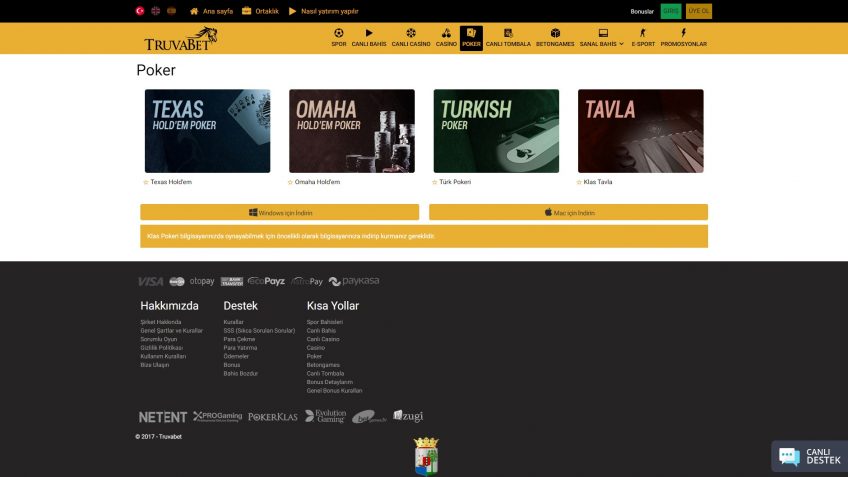The height and width of the screenshot is (477, 848).
Task: Open the Para Yatırma support link
Action: coord(240,348)
